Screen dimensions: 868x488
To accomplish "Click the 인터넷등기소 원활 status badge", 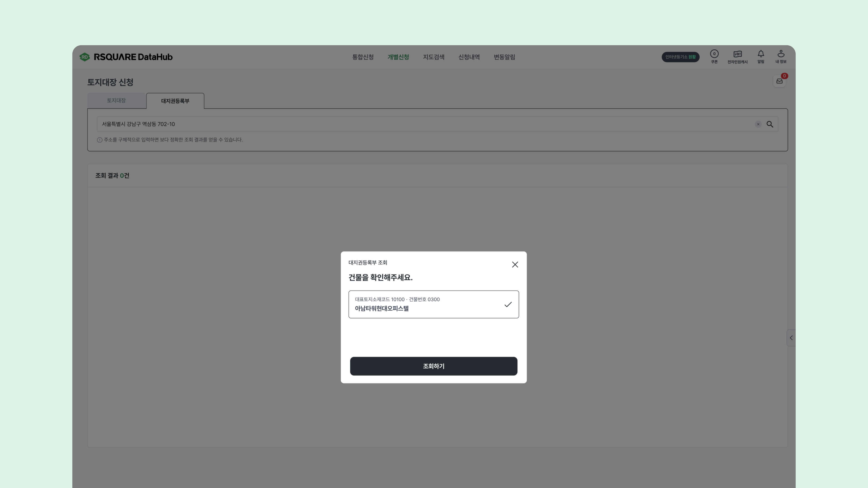I will pyautogui.click(x=680, y=57).
